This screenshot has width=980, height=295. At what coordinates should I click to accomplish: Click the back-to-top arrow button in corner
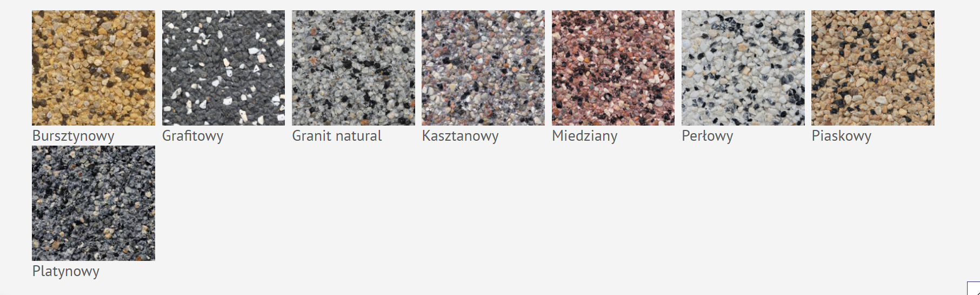(974, 289)
